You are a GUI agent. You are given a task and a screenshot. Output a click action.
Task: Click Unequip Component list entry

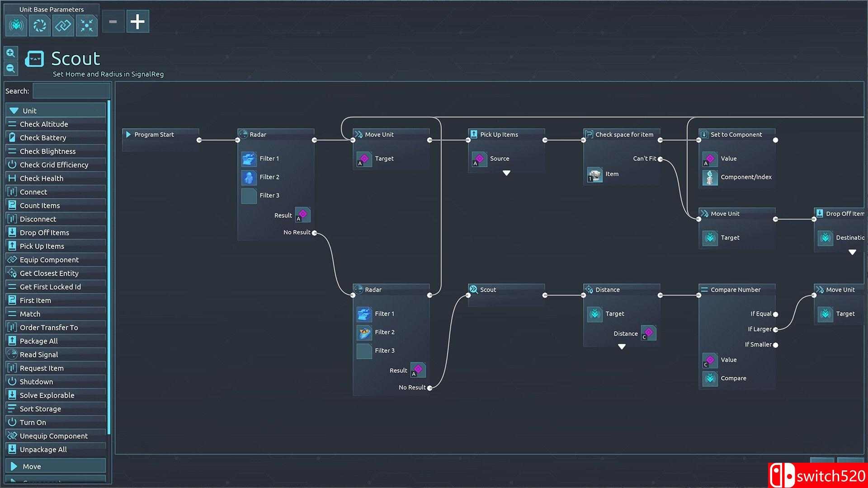[x=56, y=436]
